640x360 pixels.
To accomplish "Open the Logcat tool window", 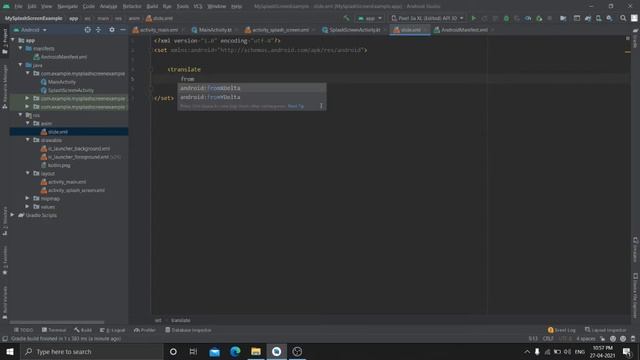I will pos(113,330).
